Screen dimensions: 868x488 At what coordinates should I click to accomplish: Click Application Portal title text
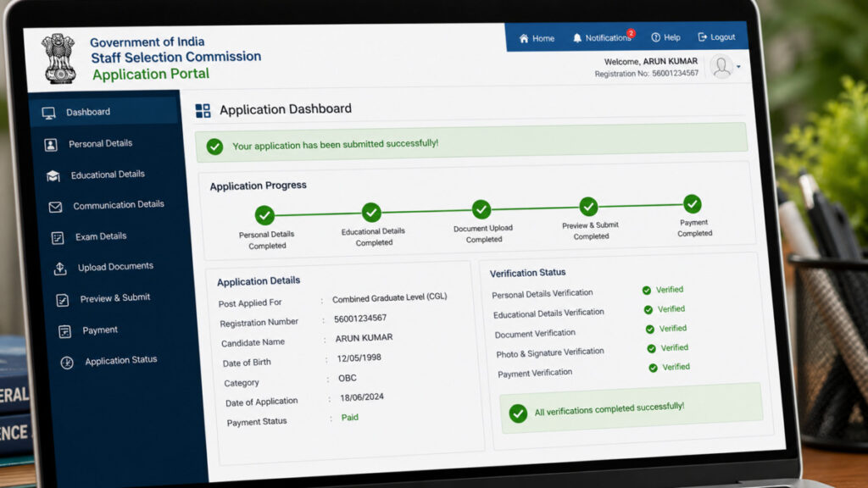[x=151, y=75]
